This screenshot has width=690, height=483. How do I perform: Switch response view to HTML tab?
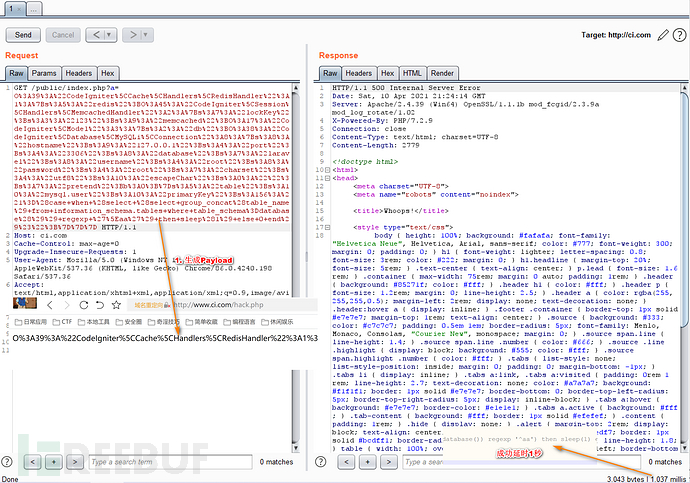pyautogui.click(x=412, y=73)
